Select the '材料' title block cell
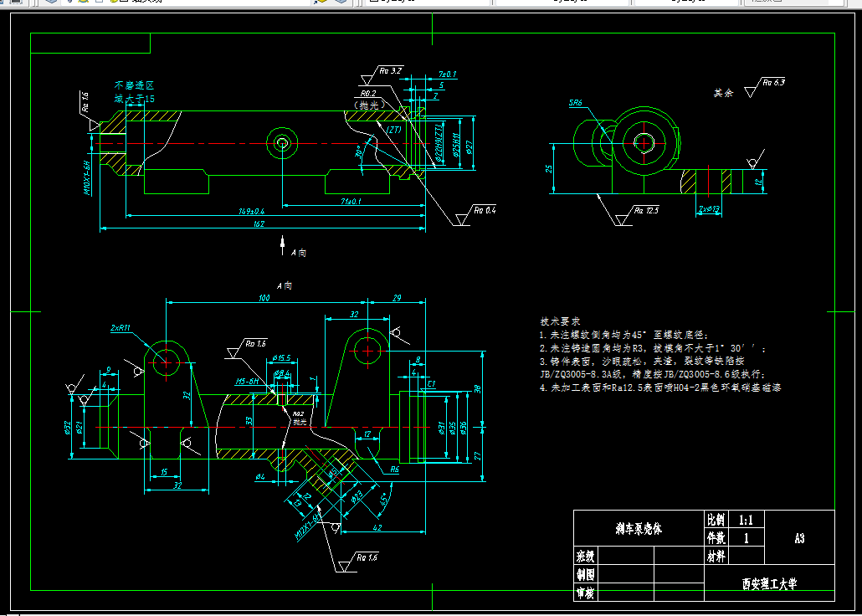Image resolution: width=862 pixels, height=616 pixels. coord(716,557)
